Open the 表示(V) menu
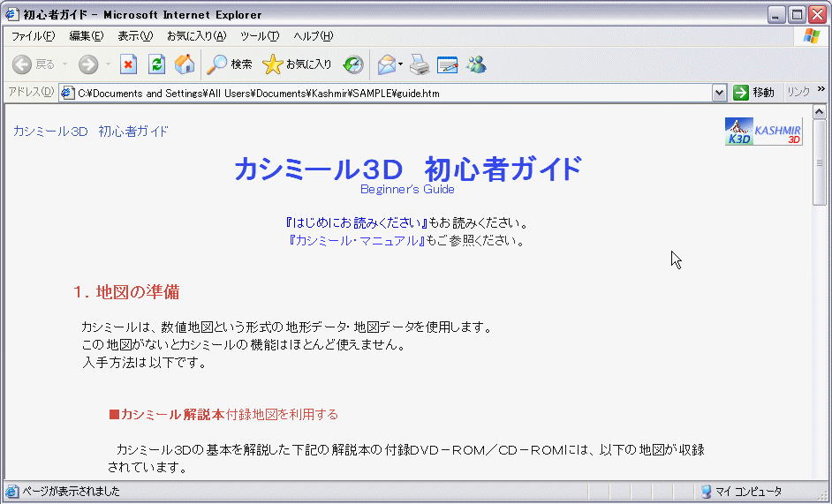 tap(135, 36)
